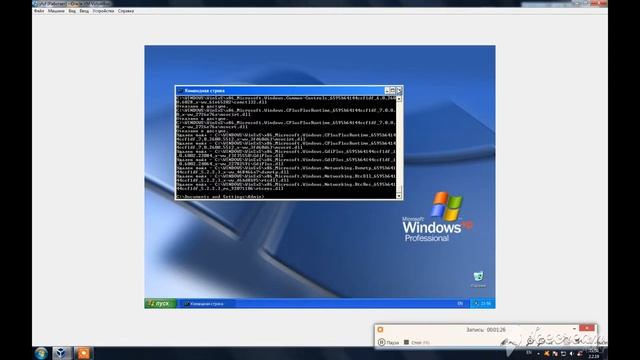
Task: Click the VirtualBox window title bar icon
Action: click(35, 3)
